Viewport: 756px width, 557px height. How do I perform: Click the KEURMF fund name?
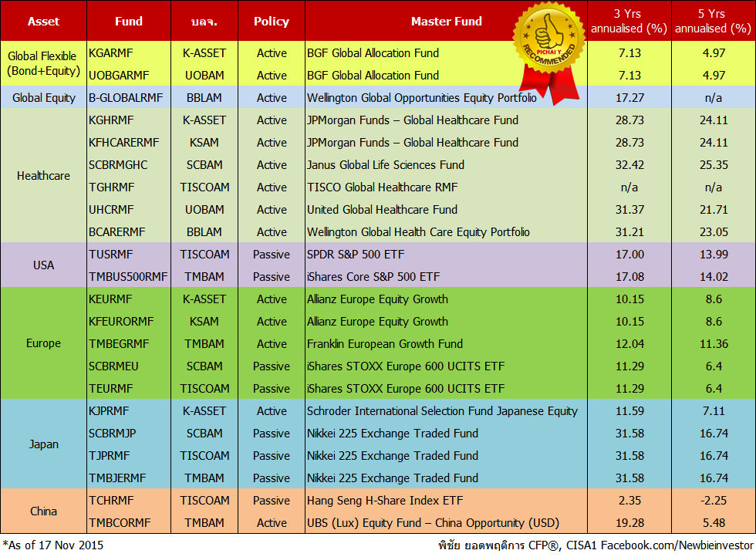(110, 299)
